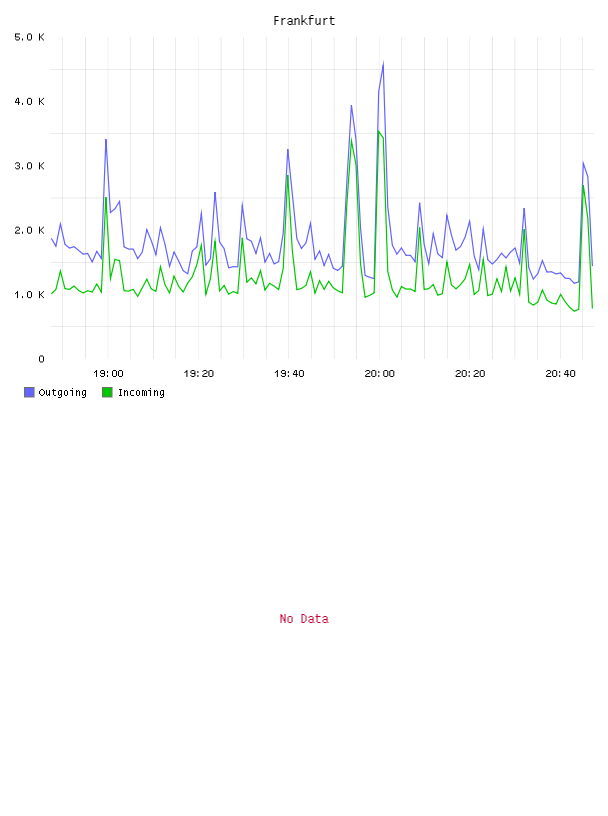Click the 20:00 time axis label
The width and height of the screenshot is (608, 816).
point(379,374)
